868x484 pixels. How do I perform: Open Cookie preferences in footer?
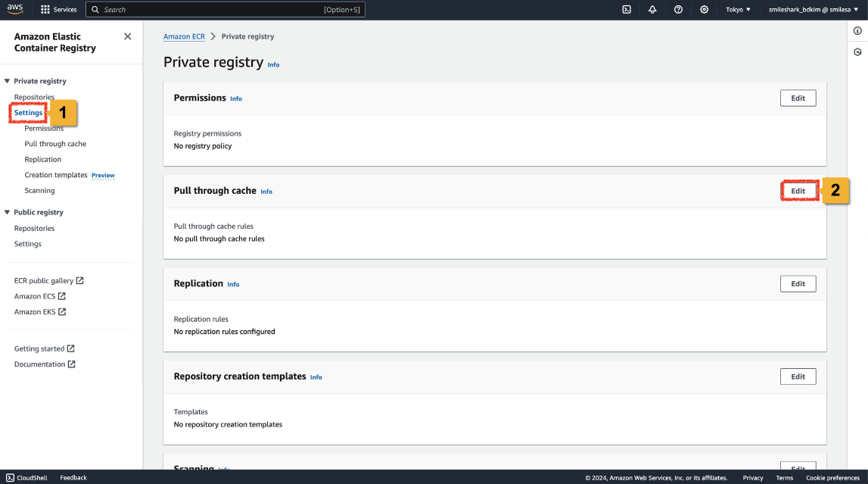(x=832, y=478)
